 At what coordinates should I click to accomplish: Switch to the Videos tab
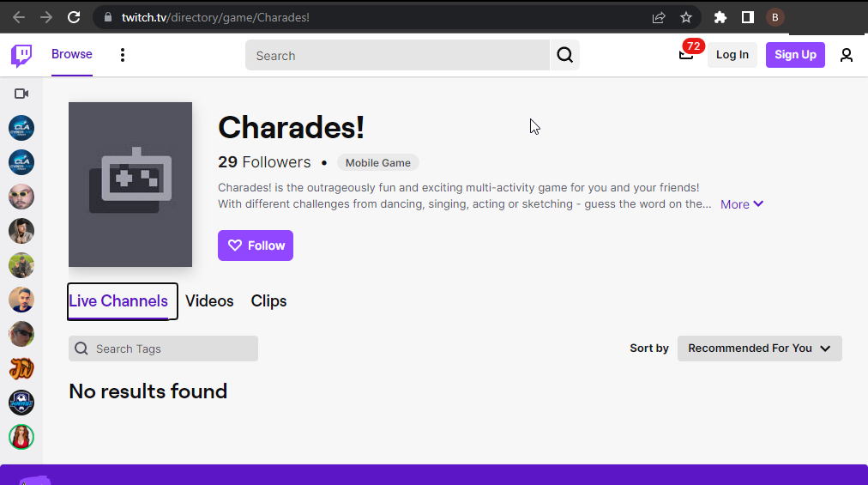tap(209, 301)
